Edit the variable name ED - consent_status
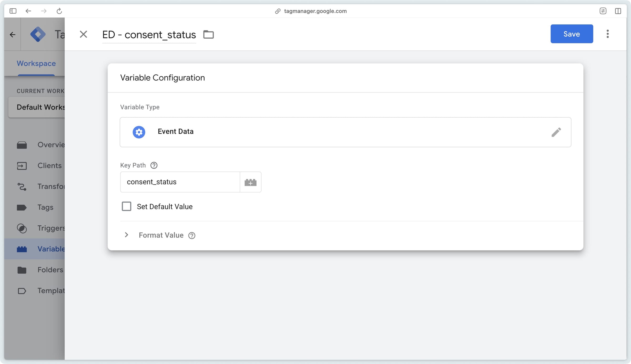 pyautogui.click(x=149, y=35)
